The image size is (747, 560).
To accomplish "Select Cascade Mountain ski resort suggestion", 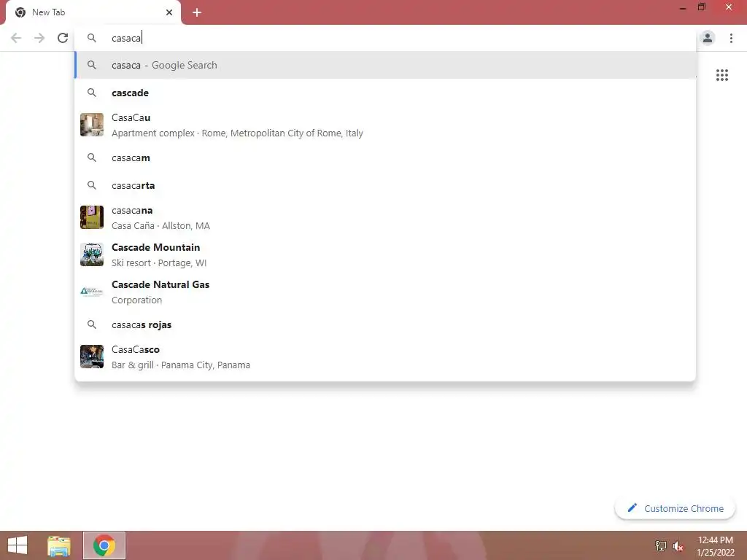I will (385, 254).
